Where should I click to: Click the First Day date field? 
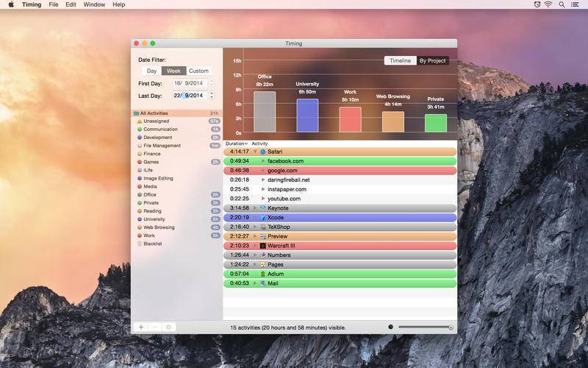pyautogui.click(x=190, y=83)
